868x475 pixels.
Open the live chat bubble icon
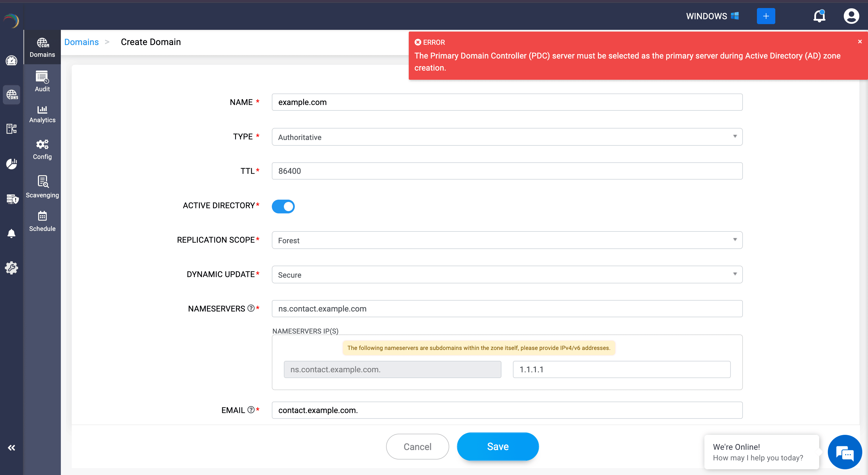[844, 452]
